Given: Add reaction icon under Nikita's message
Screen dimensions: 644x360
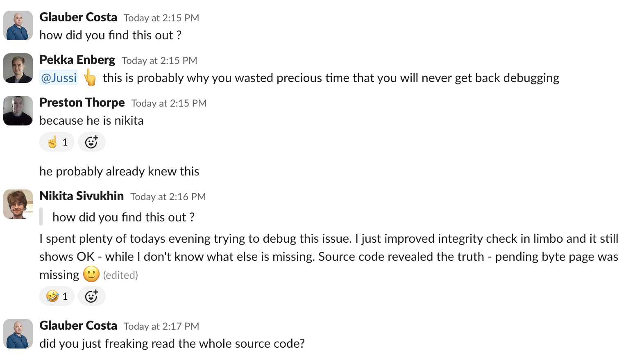Looking at the screenshot, I should coord(91,296).
